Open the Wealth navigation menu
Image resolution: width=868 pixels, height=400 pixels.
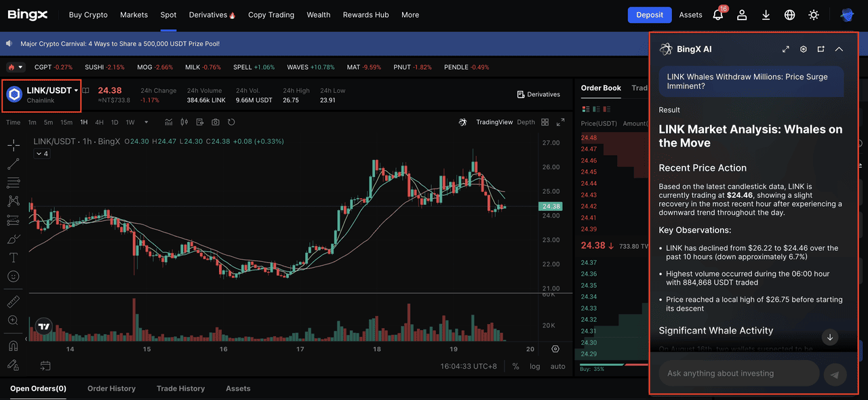pyautogui.click(x=319, y=14)
